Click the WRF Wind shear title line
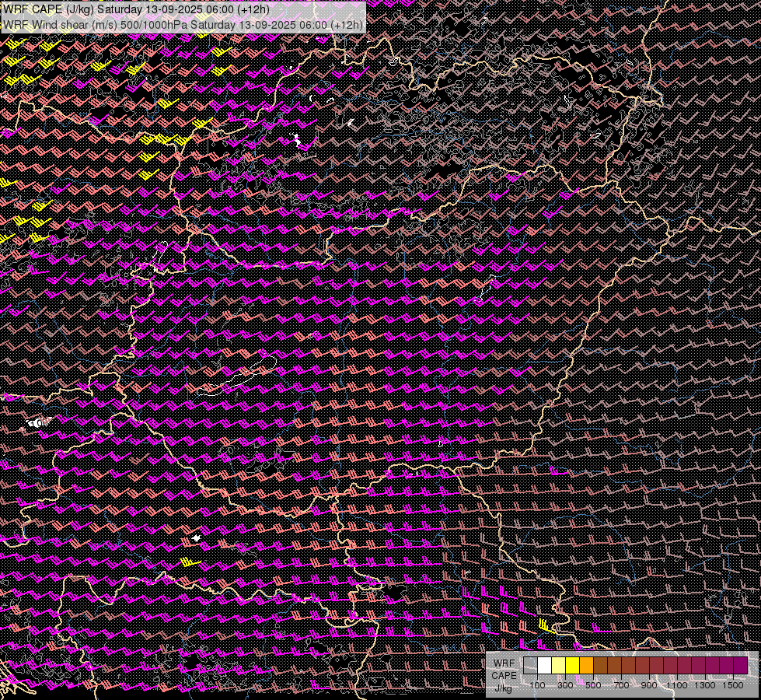 183,24
